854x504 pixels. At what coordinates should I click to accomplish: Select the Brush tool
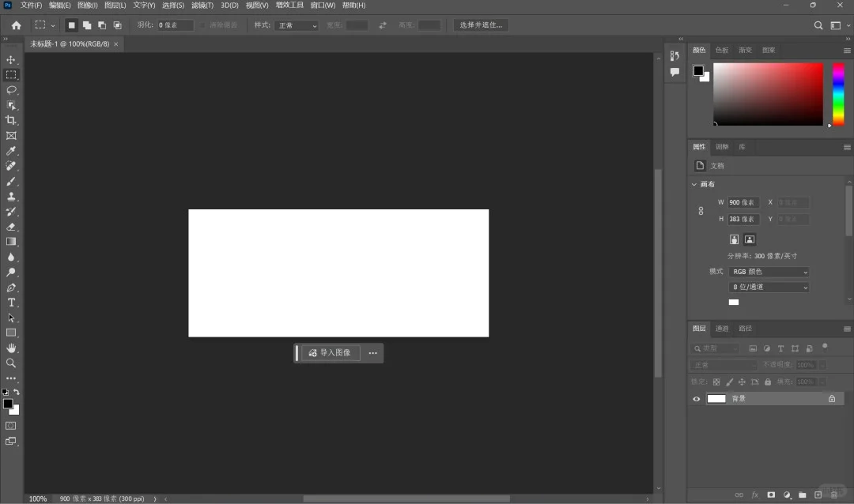pyautogui.click(x=11, y=181)
